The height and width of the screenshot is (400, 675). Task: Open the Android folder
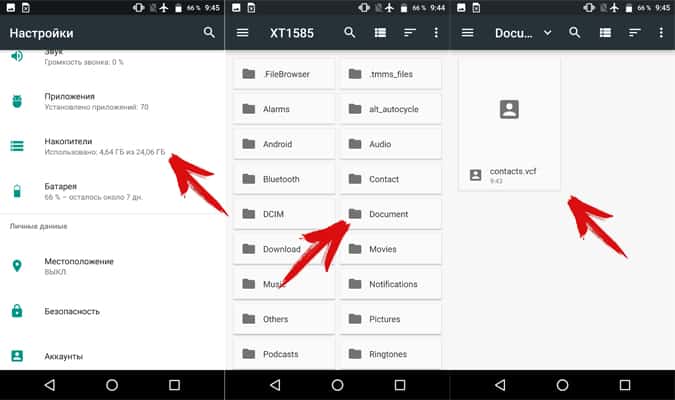(284, 144)
